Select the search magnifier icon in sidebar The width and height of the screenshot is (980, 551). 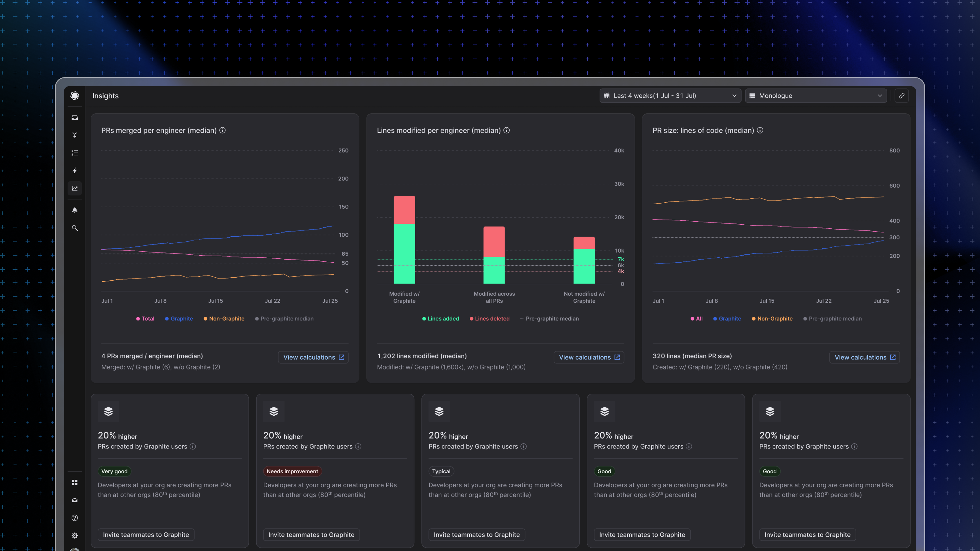point(75,227)
